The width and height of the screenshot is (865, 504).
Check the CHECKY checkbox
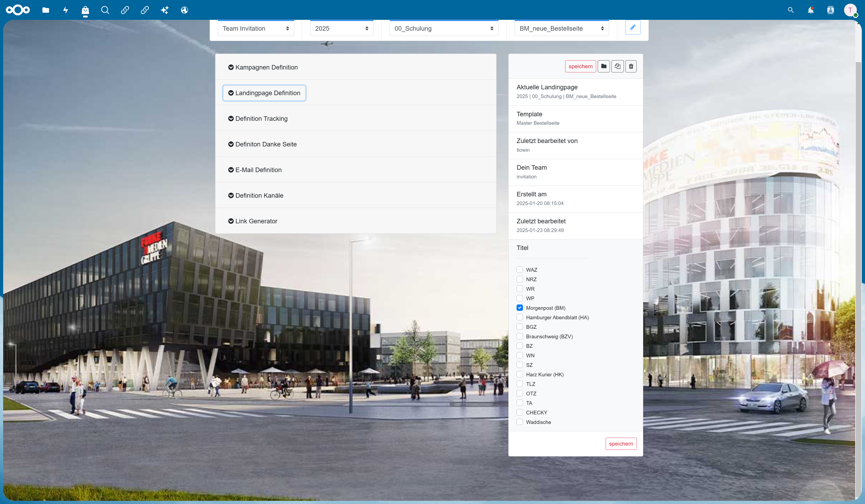coord(520,412)
